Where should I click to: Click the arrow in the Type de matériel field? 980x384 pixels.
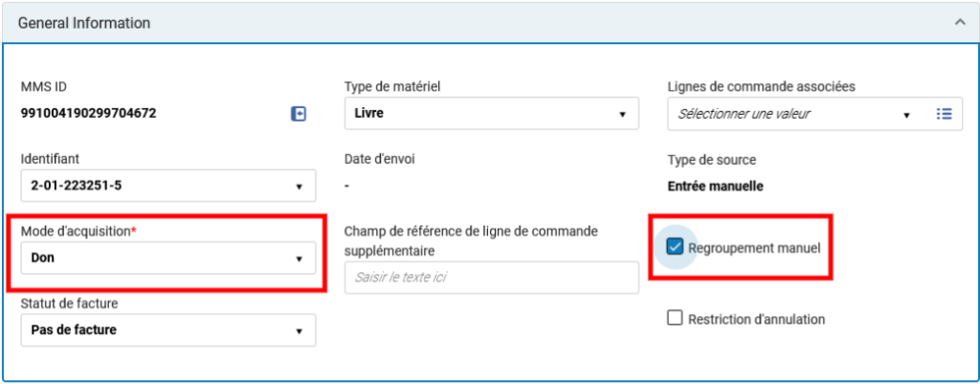[x=622, y=115]
